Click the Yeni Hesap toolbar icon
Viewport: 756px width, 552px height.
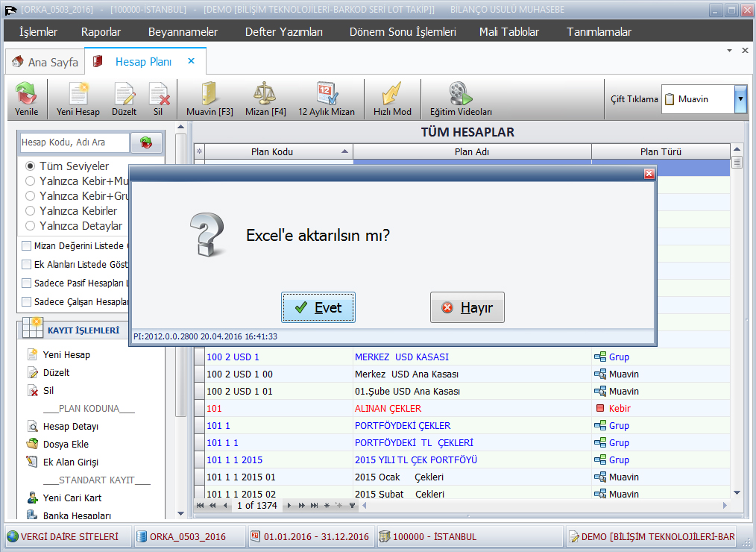coord(78,99)
